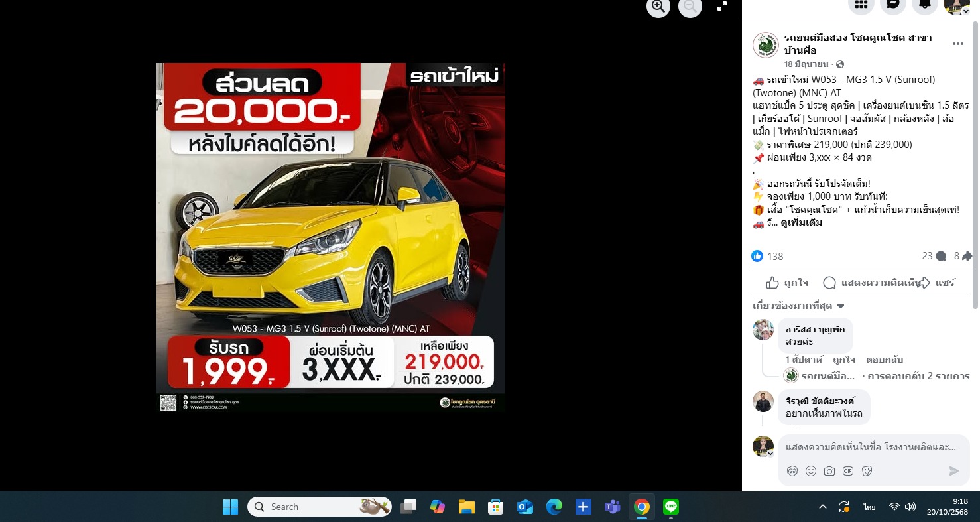980x522 pixels.
Task: Enter fullscreen mode for the photo
Action: pyautogui.click(x=722, y=7)
